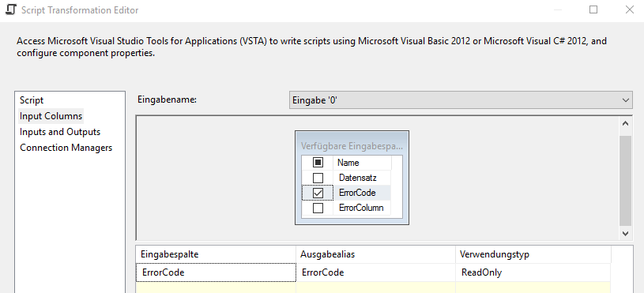Select the ErrorCode label in available columns list
The image size is (644, 293).
357,193
